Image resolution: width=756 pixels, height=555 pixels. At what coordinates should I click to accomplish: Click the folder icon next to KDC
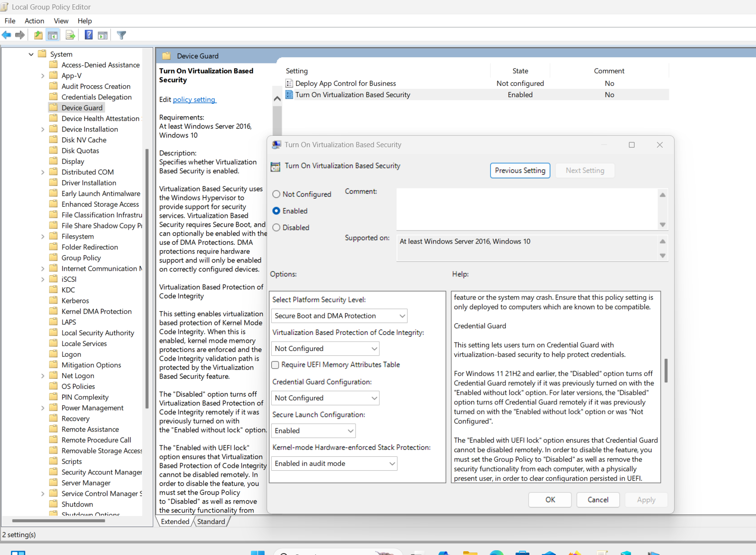54,290
